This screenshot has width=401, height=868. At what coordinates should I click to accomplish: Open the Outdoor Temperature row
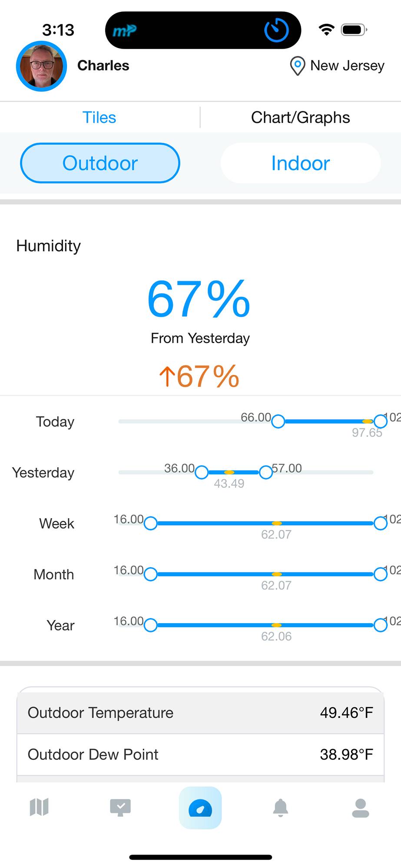pos(200,713)
